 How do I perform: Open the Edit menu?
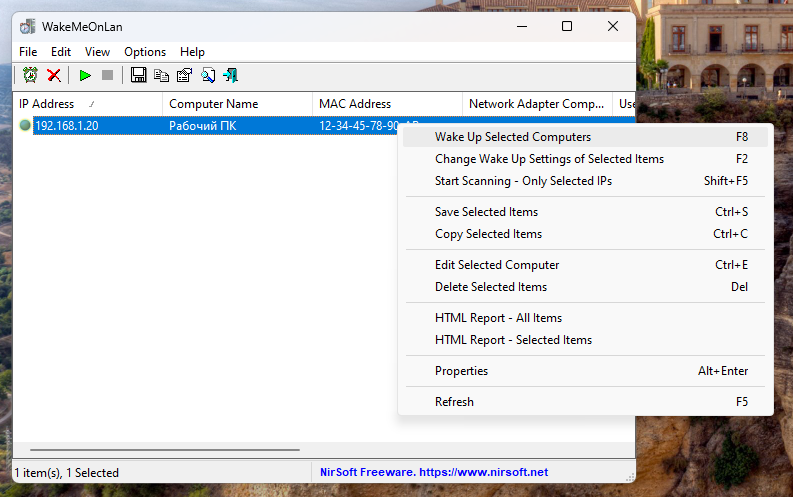[x=61, y=52]
